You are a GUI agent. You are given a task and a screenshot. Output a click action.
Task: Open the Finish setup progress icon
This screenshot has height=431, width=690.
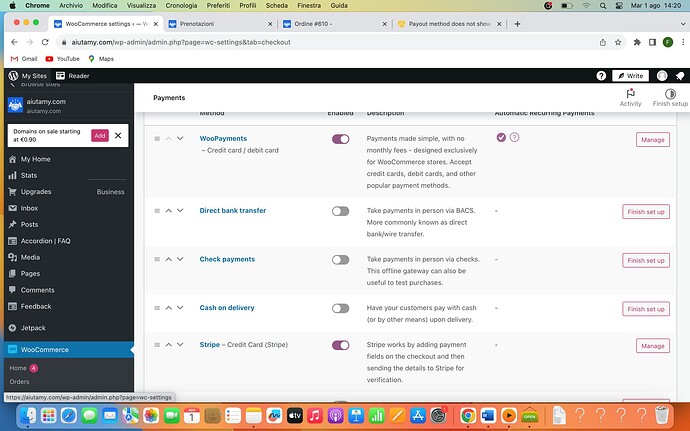point(670,93)
